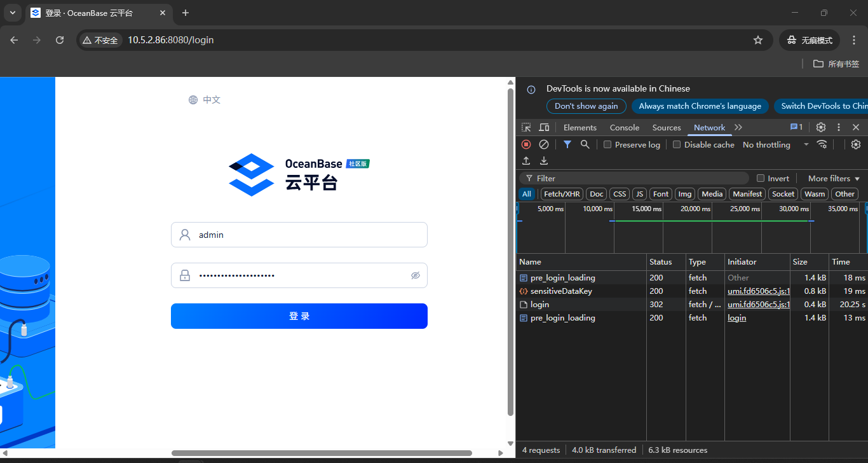Click the DevTools inspect element icon

[x=526, y=127]
